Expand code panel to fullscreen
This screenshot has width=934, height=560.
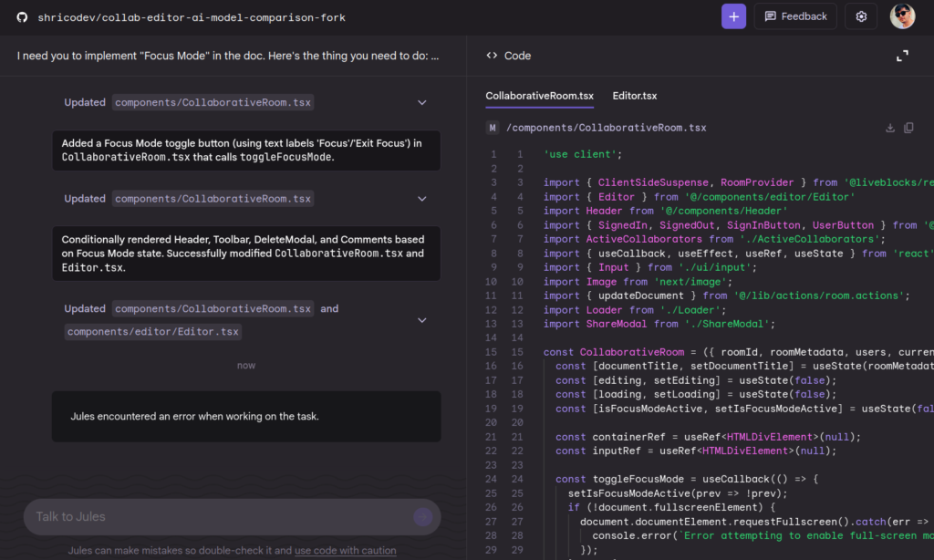click(x=902, y=56)
